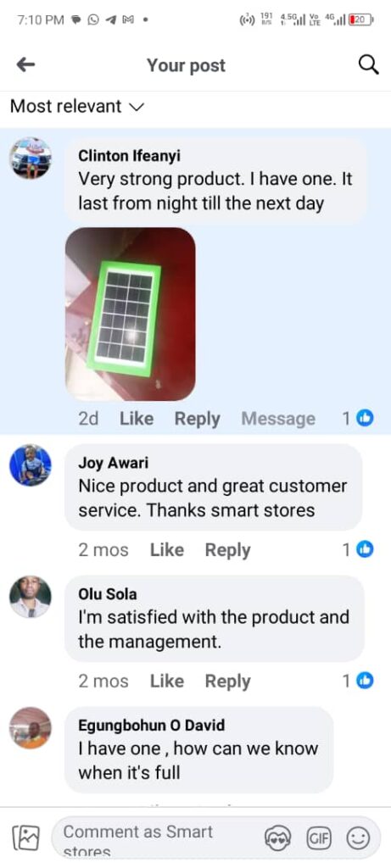Reply to Clinton Ifeanyi's comment
Image resolution: width=391 pixels, height=868 pixels.
[197, 419]
